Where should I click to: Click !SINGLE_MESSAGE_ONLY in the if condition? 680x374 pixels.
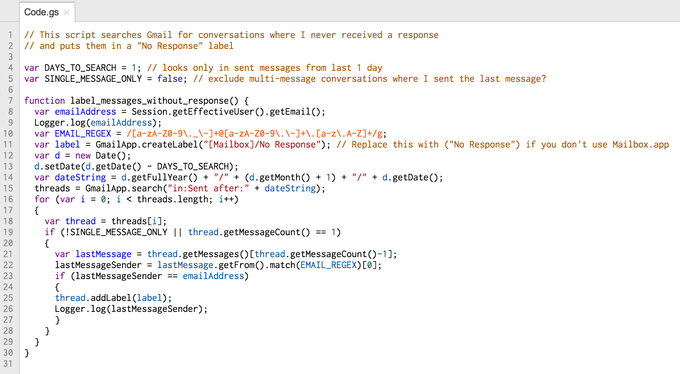116,232
